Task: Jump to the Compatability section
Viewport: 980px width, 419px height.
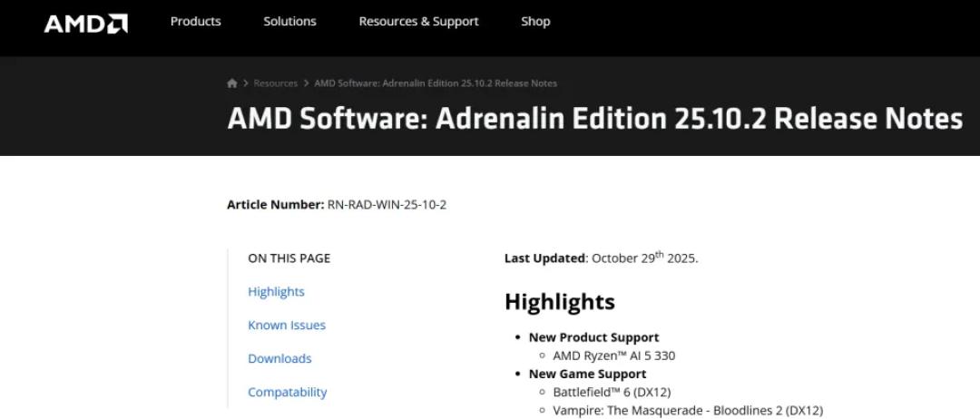Action: [288, 392]
